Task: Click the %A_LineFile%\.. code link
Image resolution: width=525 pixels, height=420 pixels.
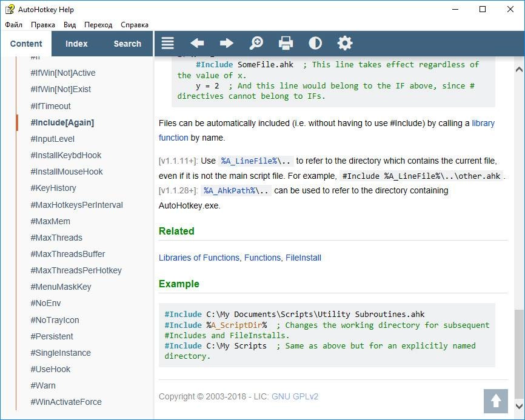Action: 256,161
